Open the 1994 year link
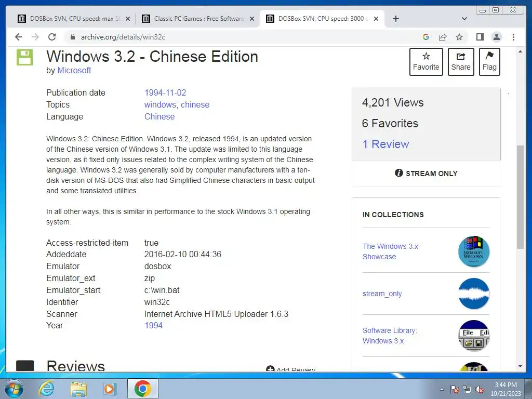 tap(153, 325)
